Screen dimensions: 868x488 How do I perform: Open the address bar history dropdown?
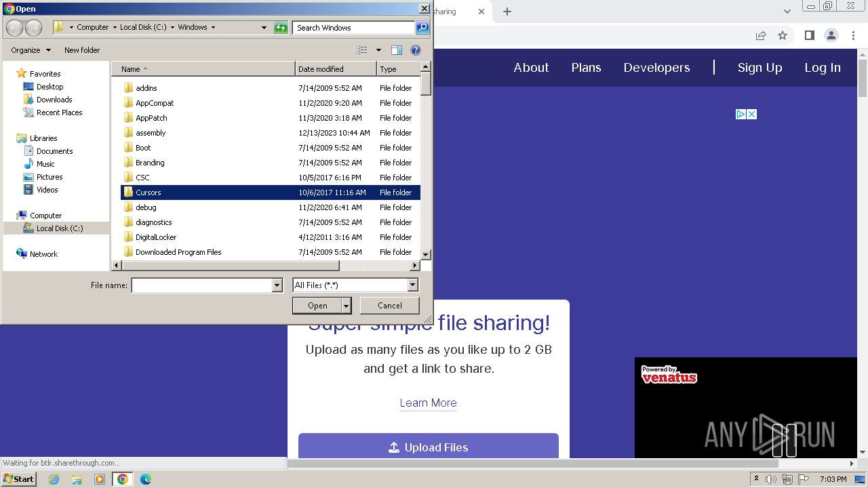pos(264,28)
